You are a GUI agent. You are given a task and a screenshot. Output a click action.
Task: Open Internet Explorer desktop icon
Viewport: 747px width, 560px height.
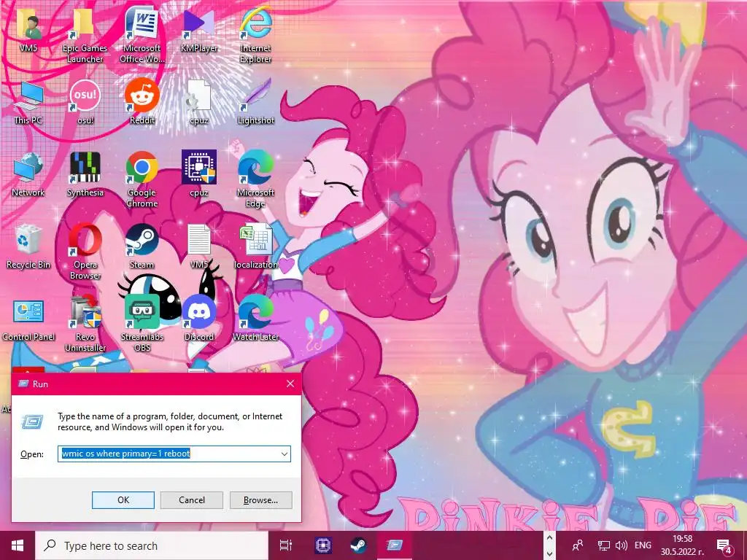point(256,36)
